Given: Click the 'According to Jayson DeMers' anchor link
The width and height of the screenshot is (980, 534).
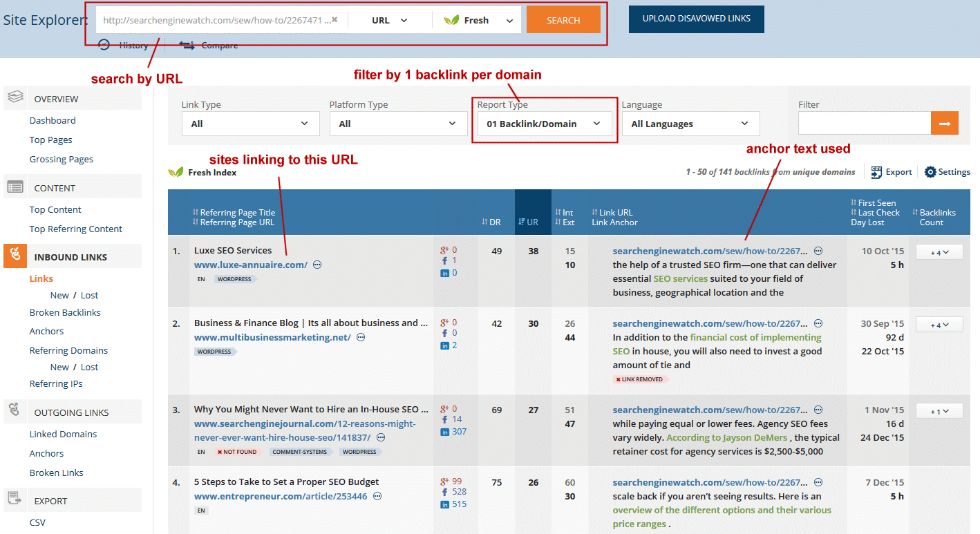Looking at the screenshot, I should [x=728, y=437].
